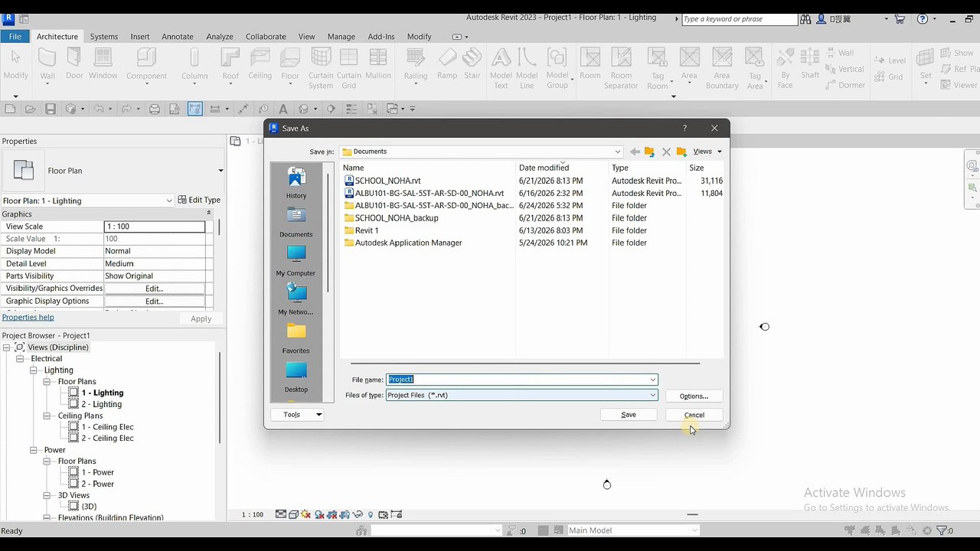Select the Floor tool

pos(290,64)
